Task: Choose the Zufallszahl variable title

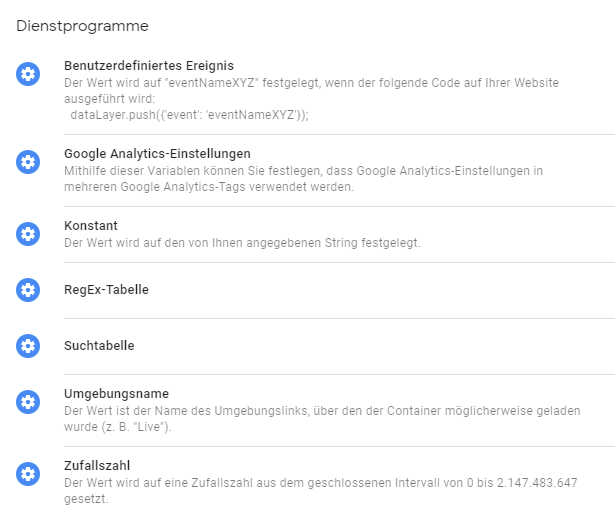Action: coord(97,465)
